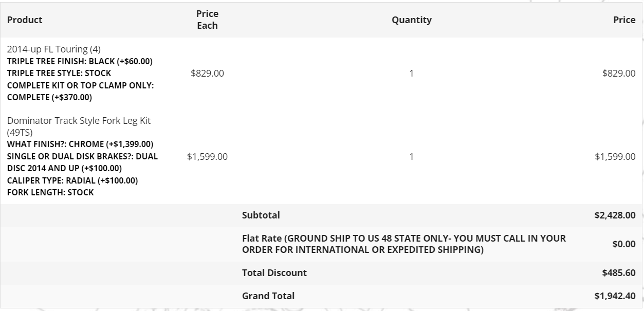Click the 2014-up FL Touring (4) product name
The height and width of the screenshot is (311, 644).
click(54, 49)
